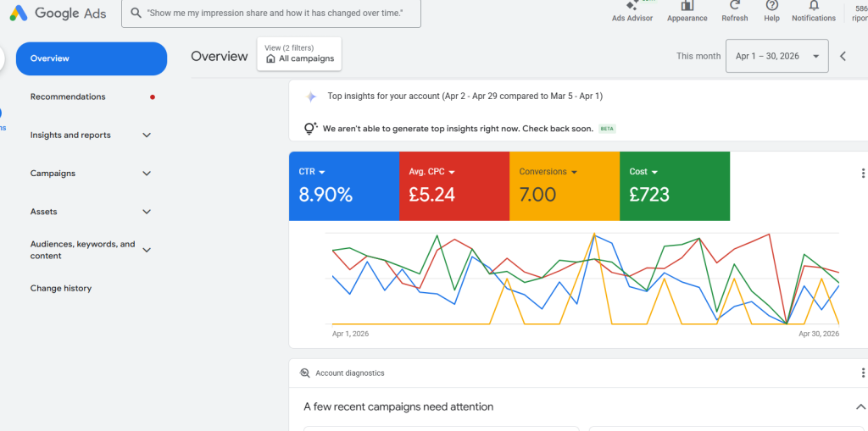The image size is (868, 431).
Task: Click the lightbulb insights icon
Action: pos(310,129)
